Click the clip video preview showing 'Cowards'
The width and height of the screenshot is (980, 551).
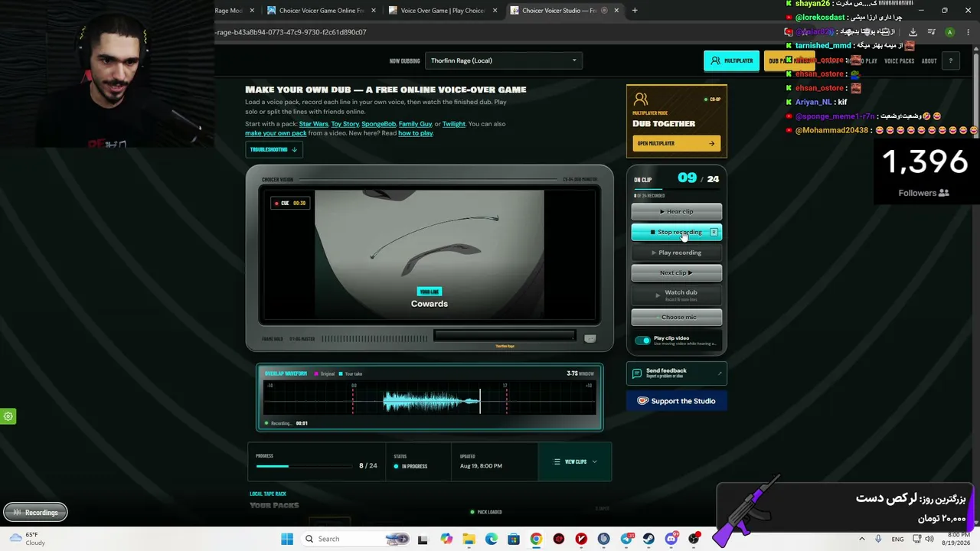coord(430,255)
